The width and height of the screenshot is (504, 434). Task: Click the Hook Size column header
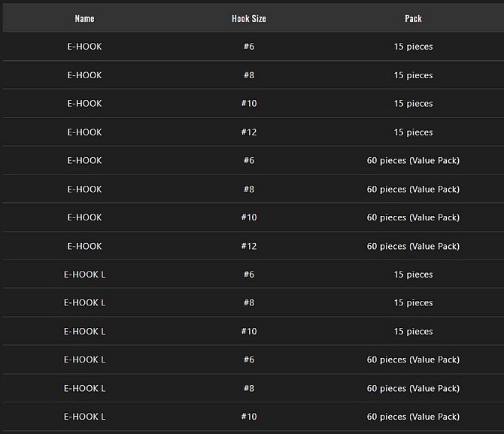pos(249,19)
